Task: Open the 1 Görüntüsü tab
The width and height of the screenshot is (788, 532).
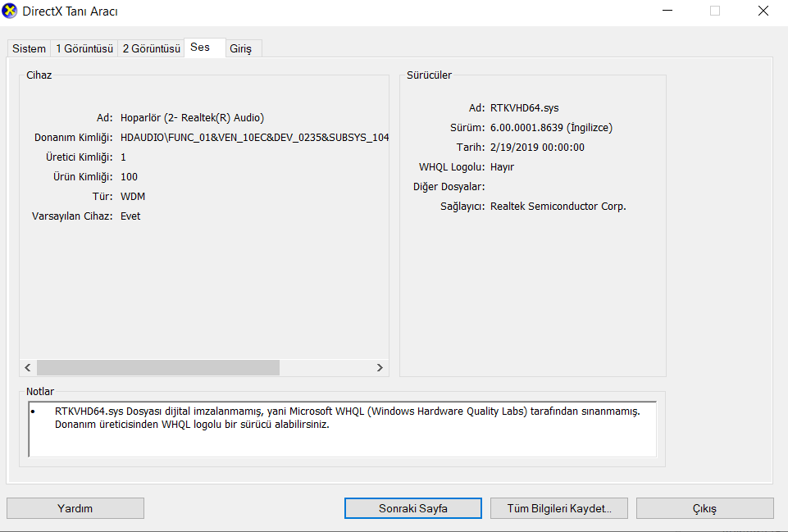Action: pyautogui.click(x=84, y=48)
